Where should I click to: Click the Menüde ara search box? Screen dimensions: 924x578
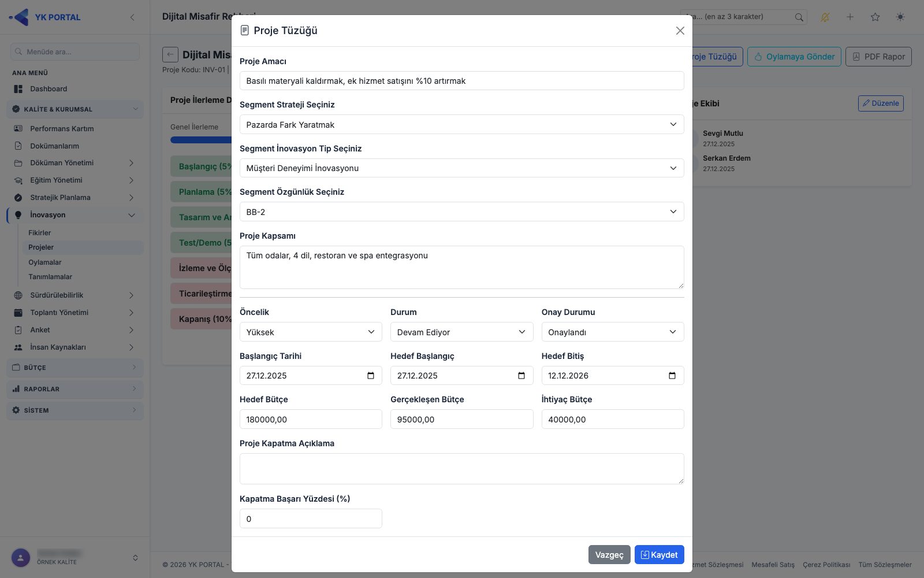[x=75, y=52]
